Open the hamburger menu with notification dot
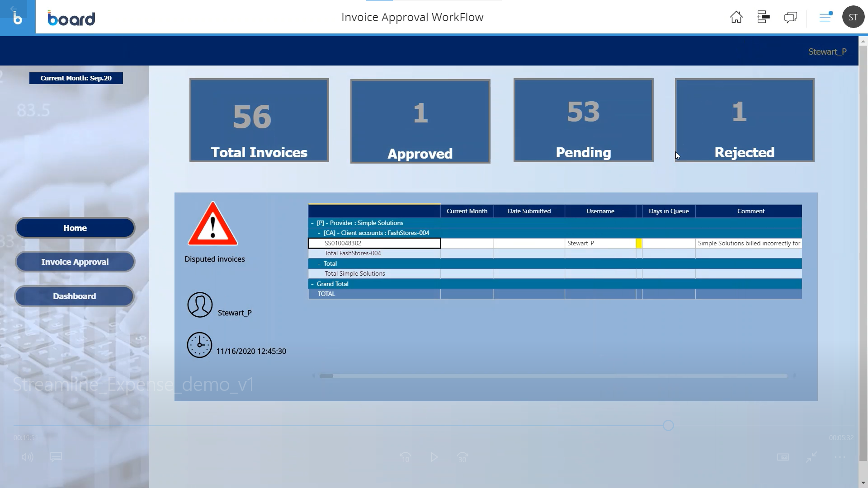Viewport: 868px width, 488px height. click(x=826, y=17)
